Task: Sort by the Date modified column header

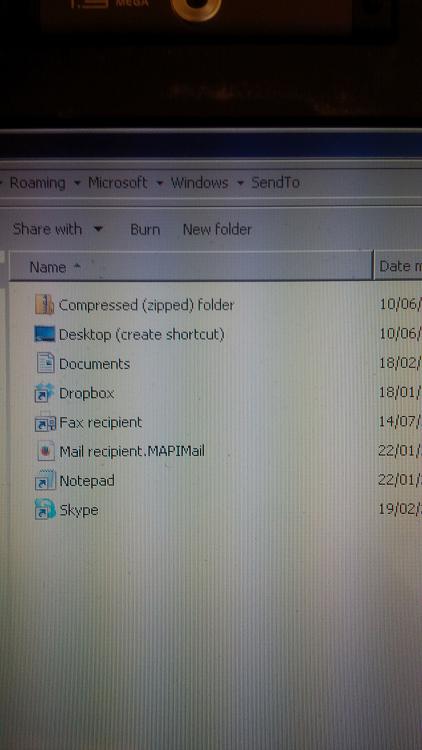Action: click(398, 266)
